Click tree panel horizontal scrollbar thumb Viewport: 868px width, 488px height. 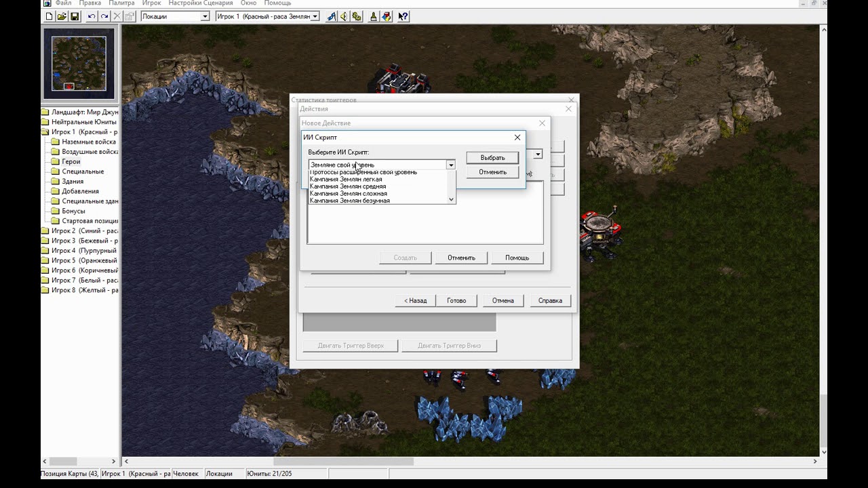click(x=62, y=462)
